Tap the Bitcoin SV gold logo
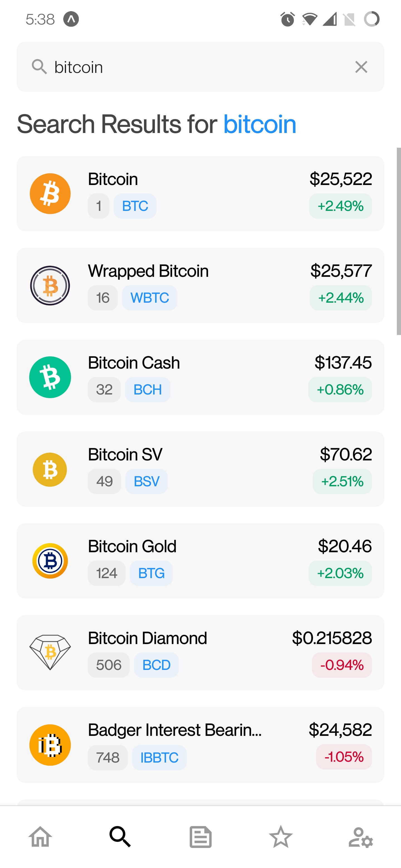The width and height of the screenshot is (401, 868). pyautogui.click(x=50, y=469)
